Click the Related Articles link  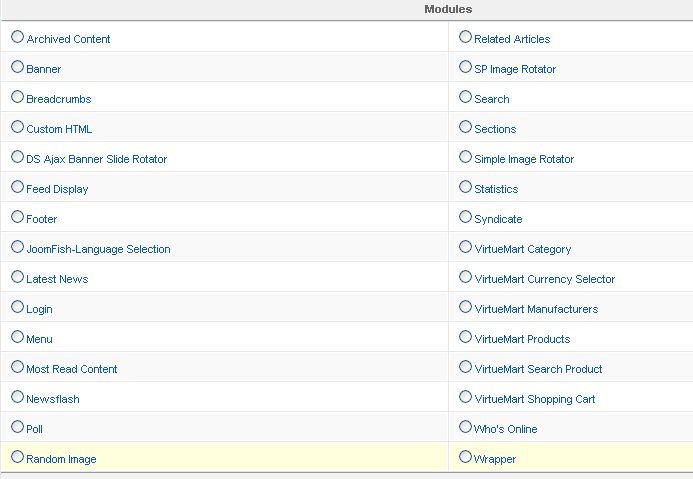(512, 39)
